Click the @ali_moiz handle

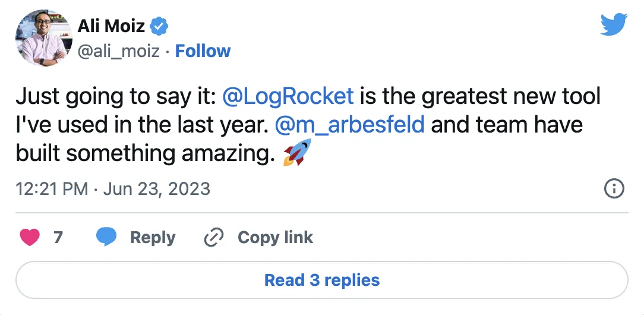click(x=119, y=51)
